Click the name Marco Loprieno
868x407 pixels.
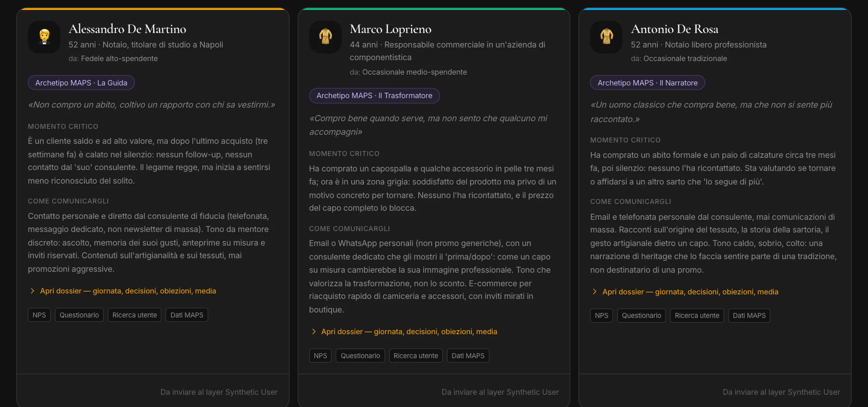click(x=391, y=29)
